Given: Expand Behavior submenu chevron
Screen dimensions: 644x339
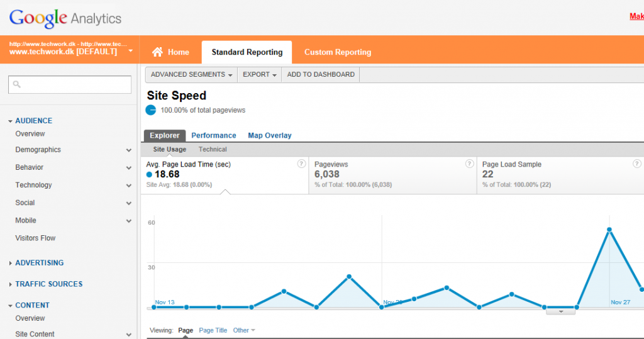Looking at the screenshot, I should point(128,168).
